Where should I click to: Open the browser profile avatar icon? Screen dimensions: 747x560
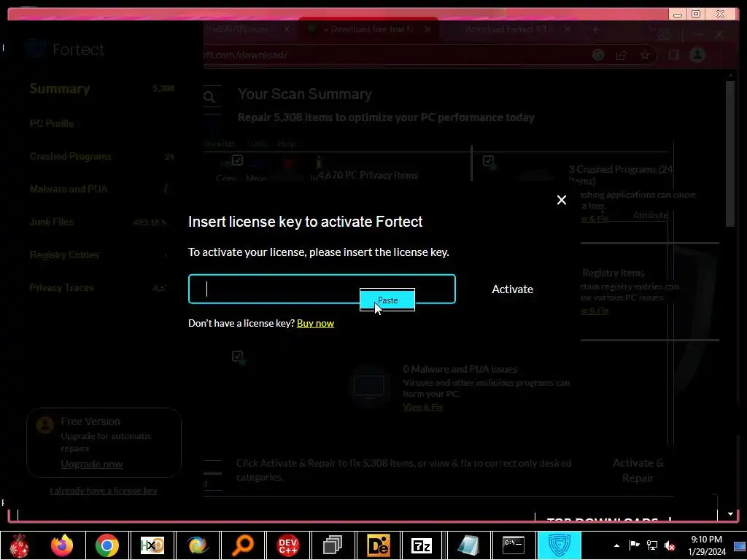coord(697,55)
